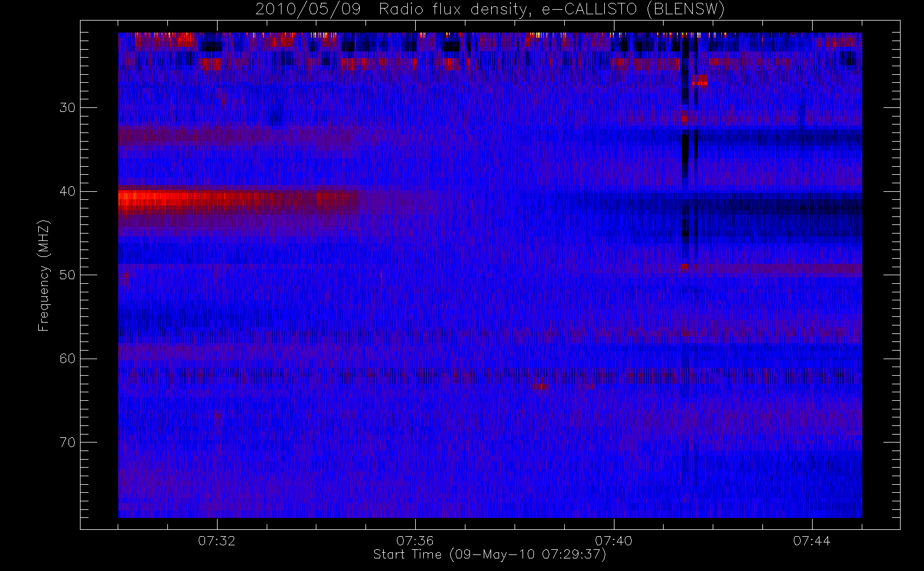Click the 30 frequency tick label
Screen dimensions: 924x571
(67, 108)
